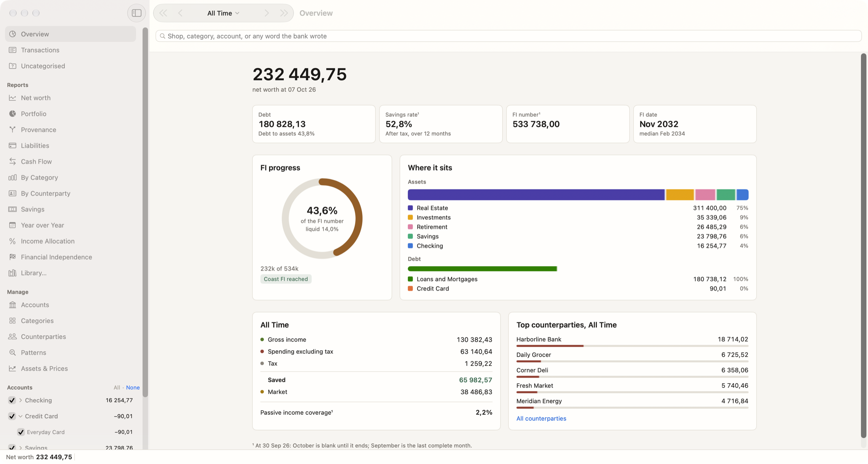Click the By Counterparty contact icon

[x=13, y=193]
